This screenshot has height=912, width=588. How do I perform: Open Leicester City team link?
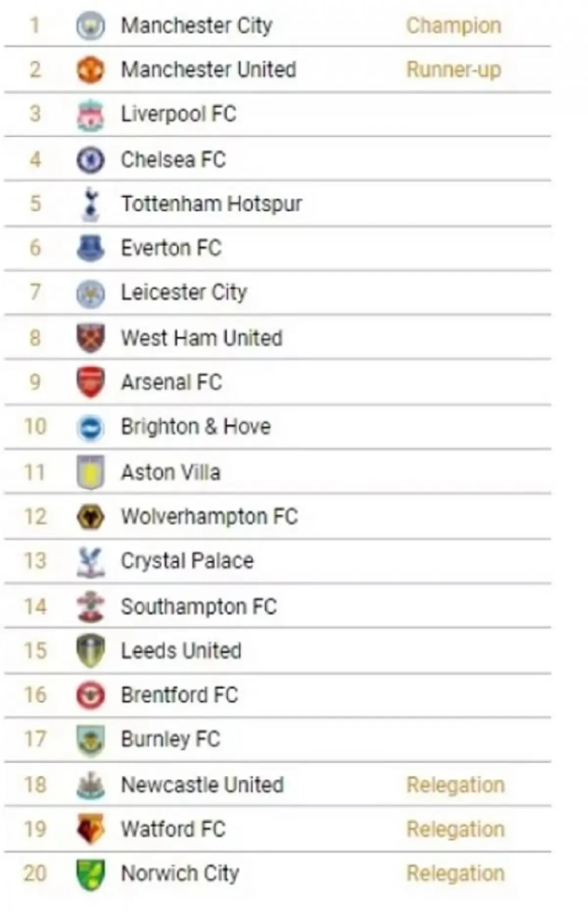pos(184,293)
